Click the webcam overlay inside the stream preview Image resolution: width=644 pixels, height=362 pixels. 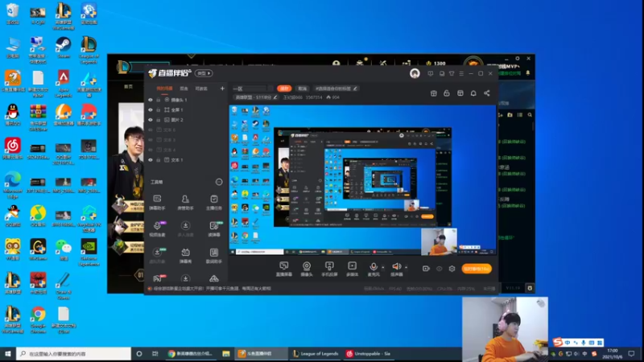pos(439,242)
